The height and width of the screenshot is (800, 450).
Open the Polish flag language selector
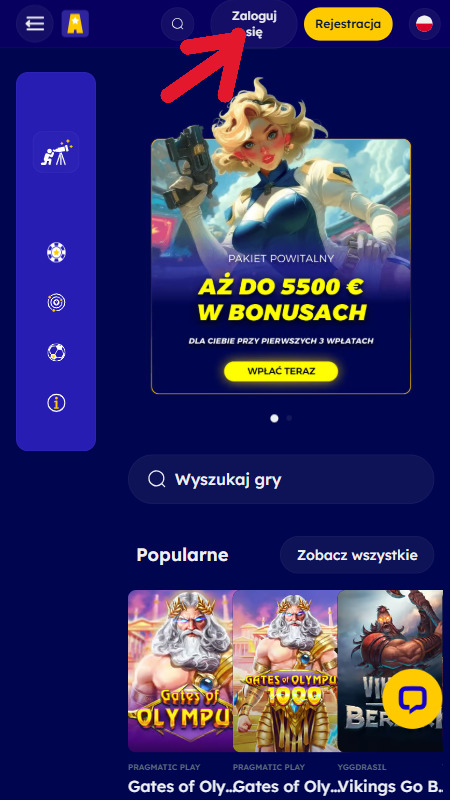(424, 23)
